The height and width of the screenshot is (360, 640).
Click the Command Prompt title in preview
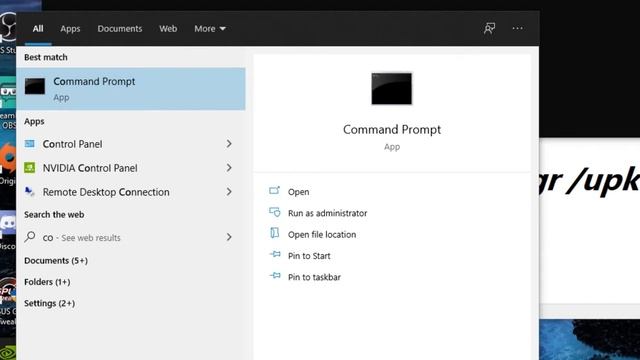392,130
